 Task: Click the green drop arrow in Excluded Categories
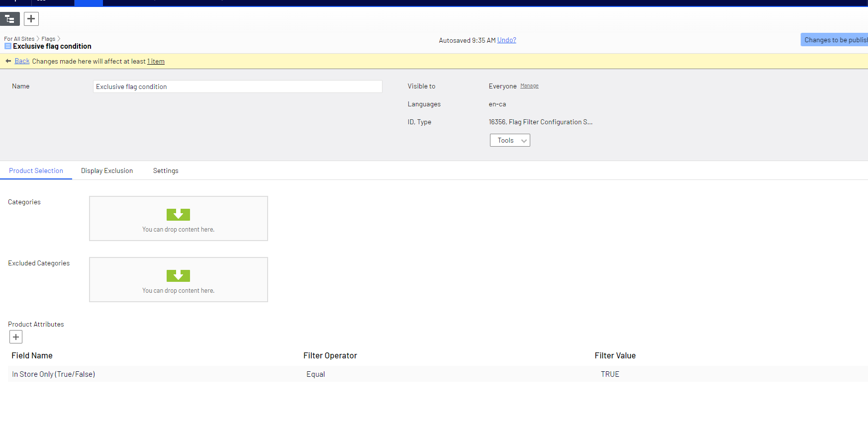click(178, 275)
